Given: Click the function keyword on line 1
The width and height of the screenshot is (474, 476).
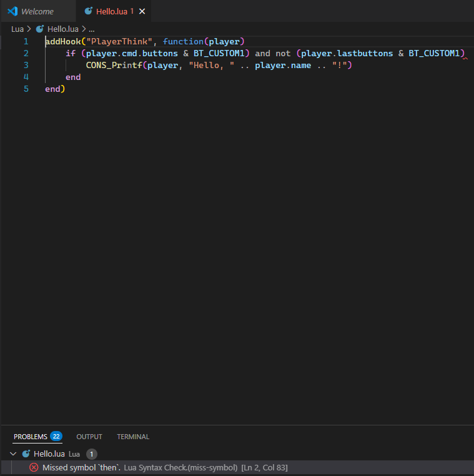Looking at the screenshot, I should [x=183, y=41].
